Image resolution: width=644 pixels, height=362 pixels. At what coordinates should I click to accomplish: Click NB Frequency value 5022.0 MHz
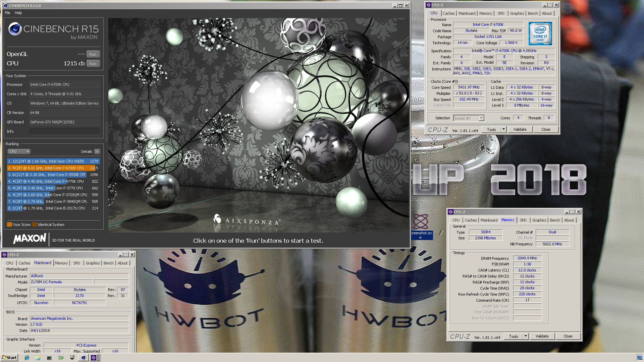click(x=552, y=244)
